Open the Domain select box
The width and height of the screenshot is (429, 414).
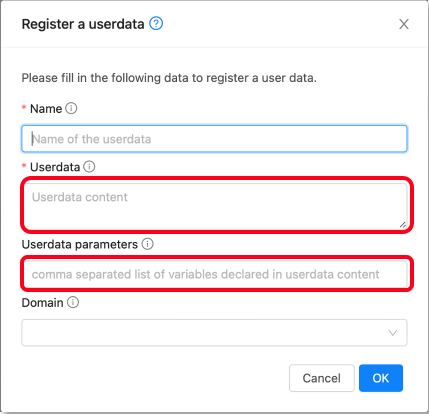pos(214,333)
